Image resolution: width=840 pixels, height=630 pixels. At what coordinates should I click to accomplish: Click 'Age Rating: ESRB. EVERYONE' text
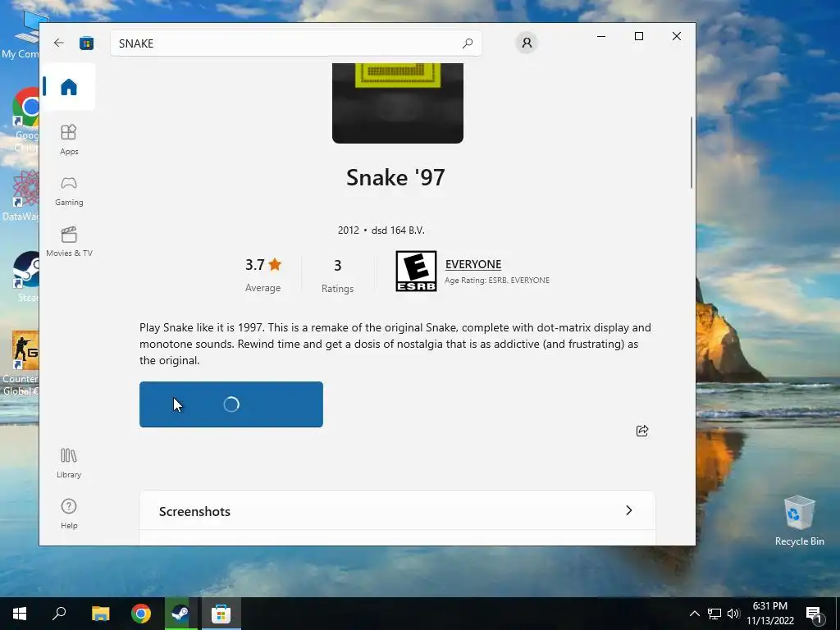point(497,281)
